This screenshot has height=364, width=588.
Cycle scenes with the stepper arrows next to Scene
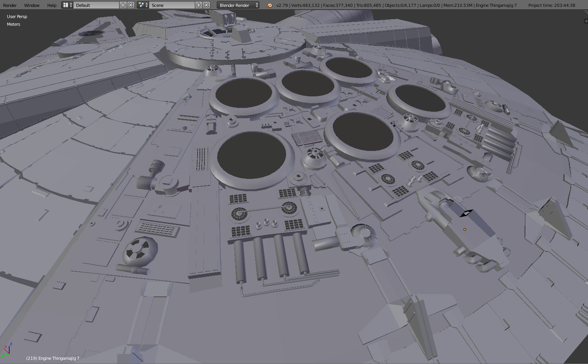[147, 5]
